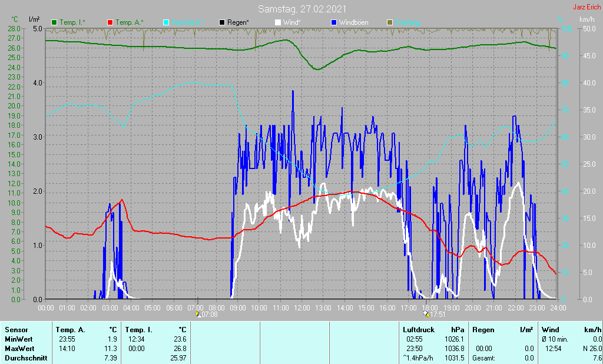Click the '23:55' minimum time for Temp. A.
The height and width of the screenshot is (364, 603).
click(x=67, y=339)
